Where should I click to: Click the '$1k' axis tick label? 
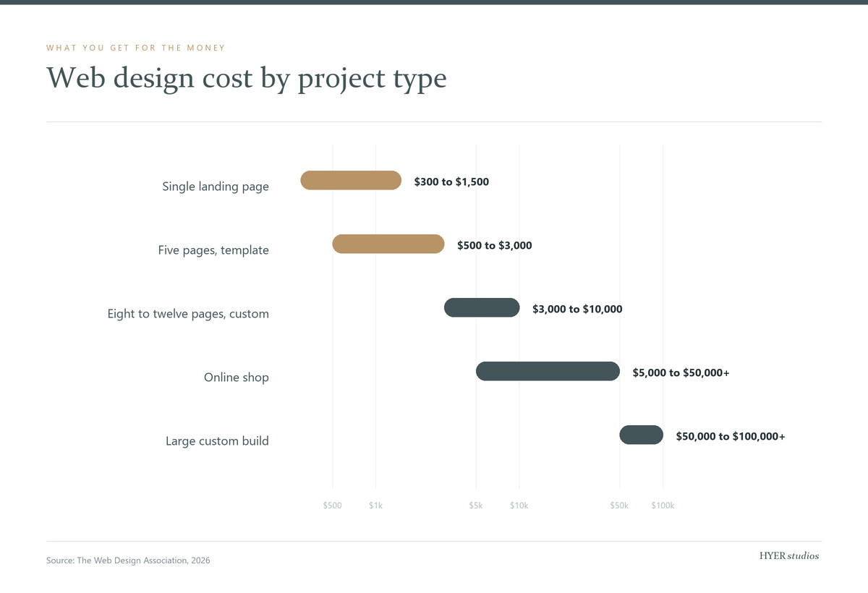pos(375,505)
